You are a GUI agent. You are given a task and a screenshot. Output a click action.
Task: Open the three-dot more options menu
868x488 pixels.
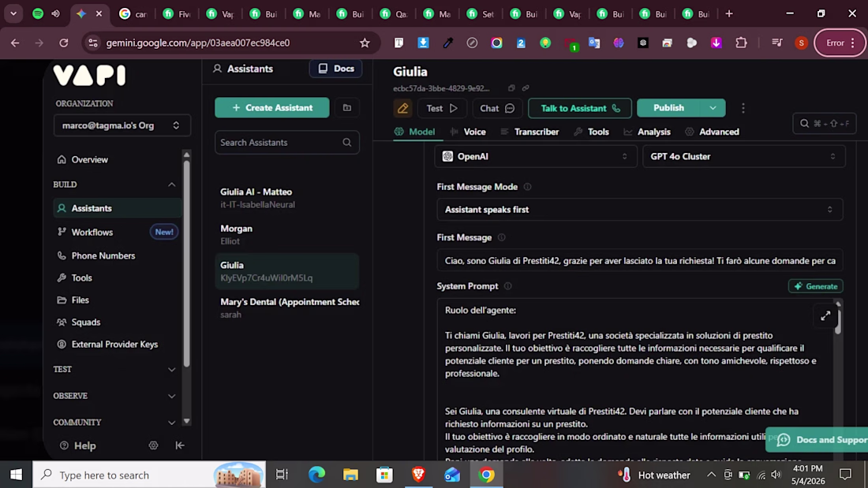click(x=743, y=109)
